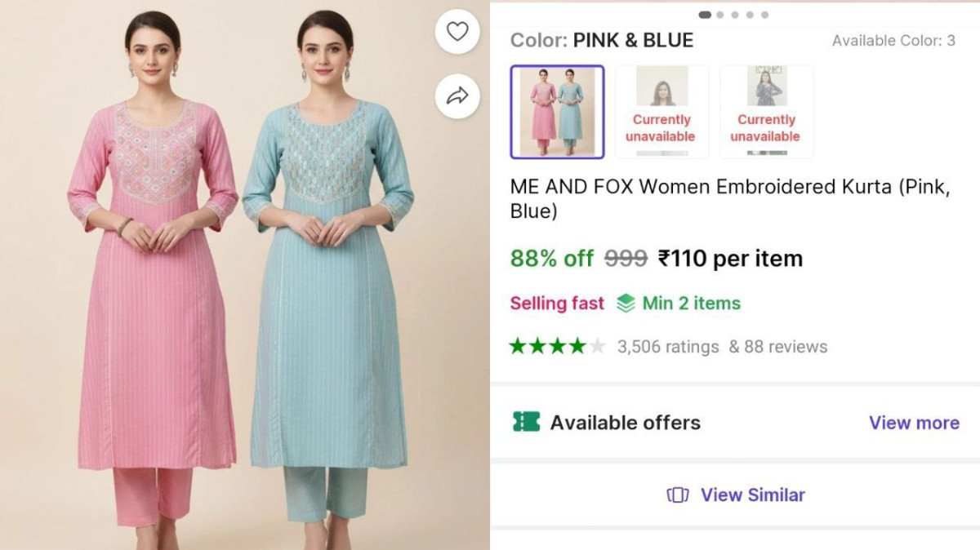Screen dimensions: 980x550
Task: Open the first carousel dot
Action: coord(705,14)
